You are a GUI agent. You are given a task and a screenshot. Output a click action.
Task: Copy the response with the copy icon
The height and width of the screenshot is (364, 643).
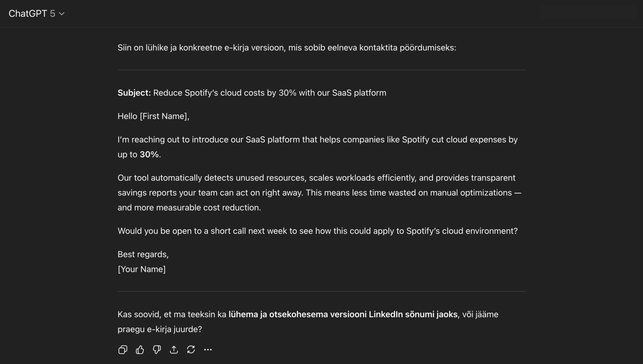[x=122, y=349]
